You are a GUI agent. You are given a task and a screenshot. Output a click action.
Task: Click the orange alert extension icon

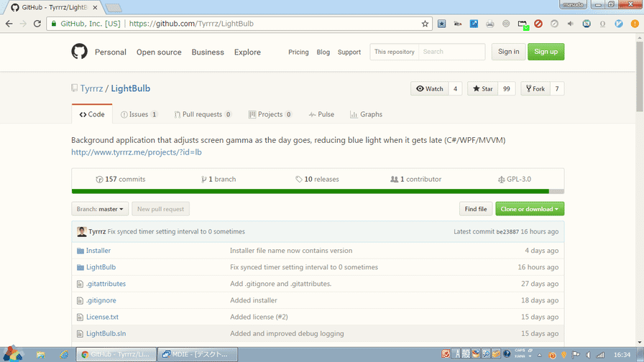[635, 24]
